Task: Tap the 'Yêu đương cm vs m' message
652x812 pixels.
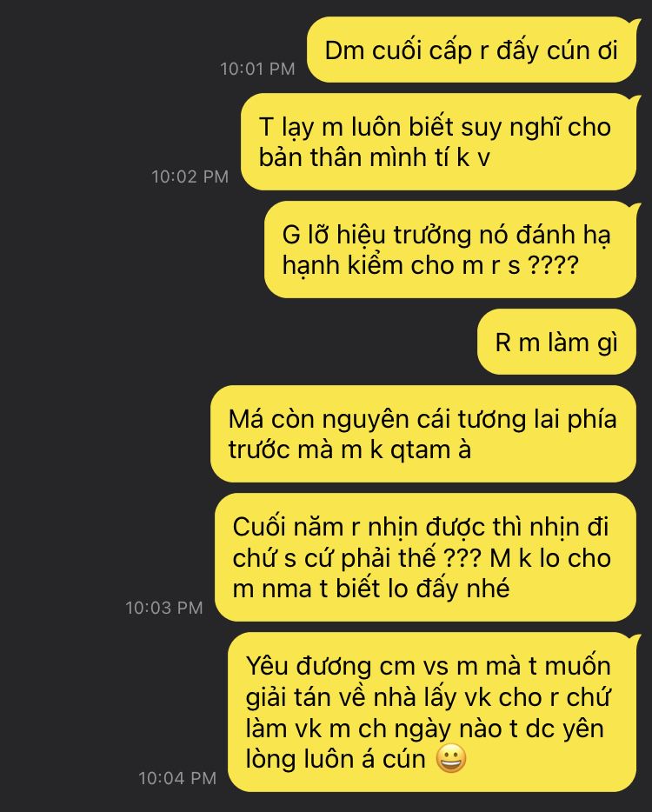Action: coord(432,712)
